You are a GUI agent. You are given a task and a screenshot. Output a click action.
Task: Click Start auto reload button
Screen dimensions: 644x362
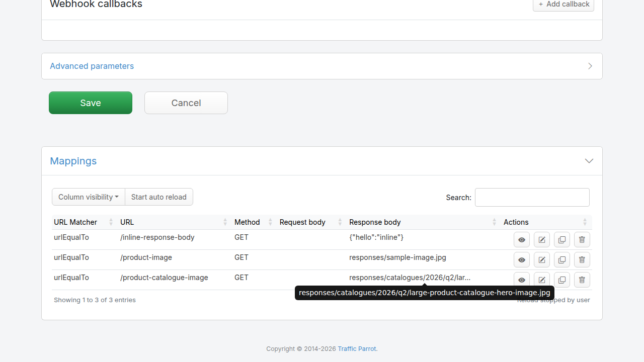tap(159, 197)
